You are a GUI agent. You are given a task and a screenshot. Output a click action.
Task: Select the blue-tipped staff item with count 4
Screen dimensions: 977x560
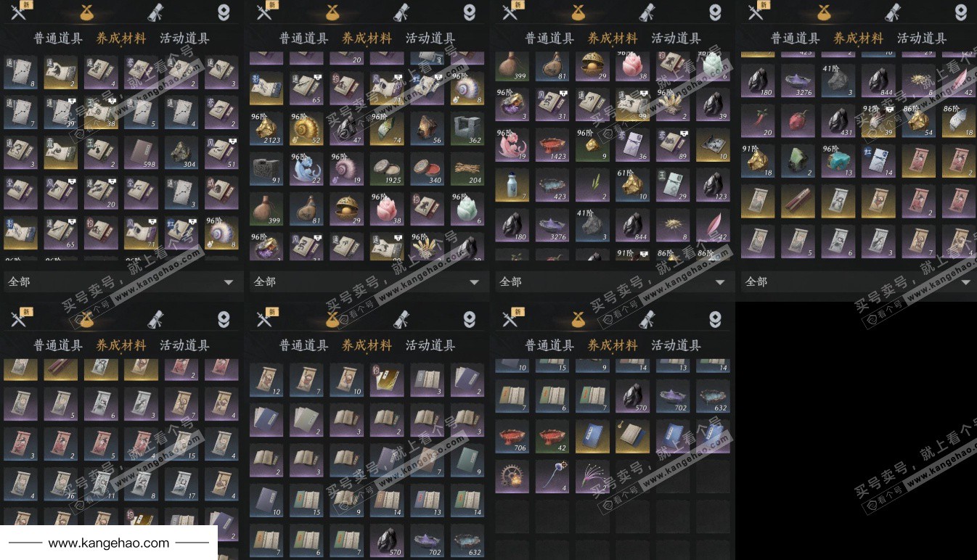553,476
